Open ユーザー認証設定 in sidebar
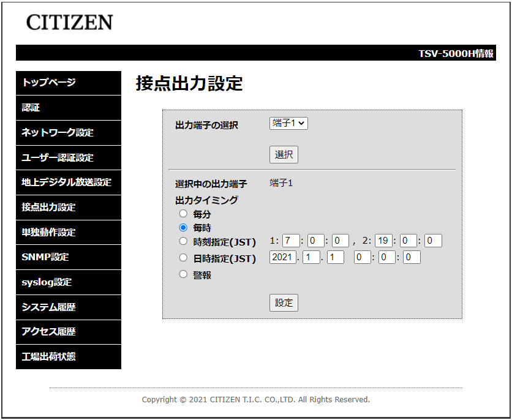The height and width of the screenshot is (420, 512). click(69, 157)
